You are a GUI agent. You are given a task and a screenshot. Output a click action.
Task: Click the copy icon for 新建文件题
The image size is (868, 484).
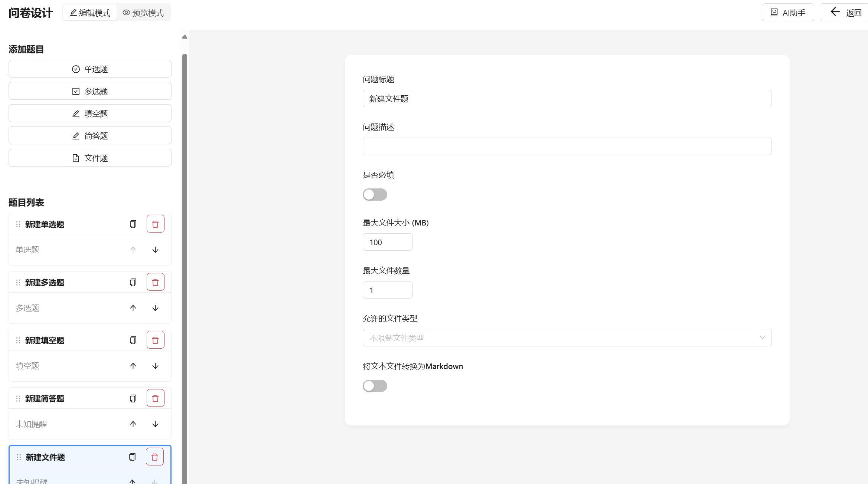(132, 457)
